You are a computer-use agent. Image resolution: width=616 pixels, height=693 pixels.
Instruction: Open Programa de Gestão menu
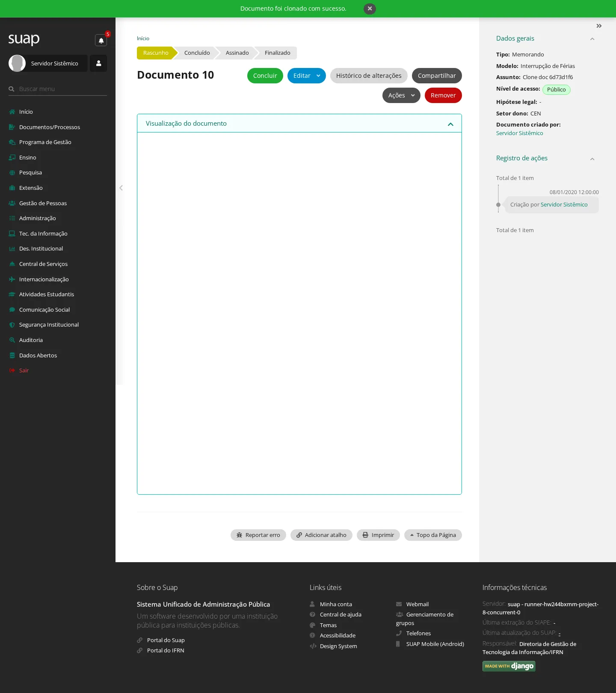pos(45,142)
